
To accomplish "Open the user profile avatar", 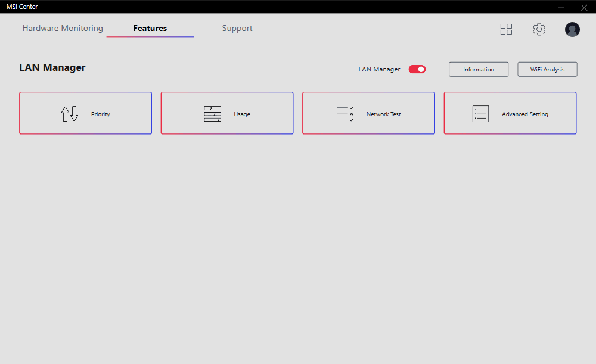I will point(572,29).
